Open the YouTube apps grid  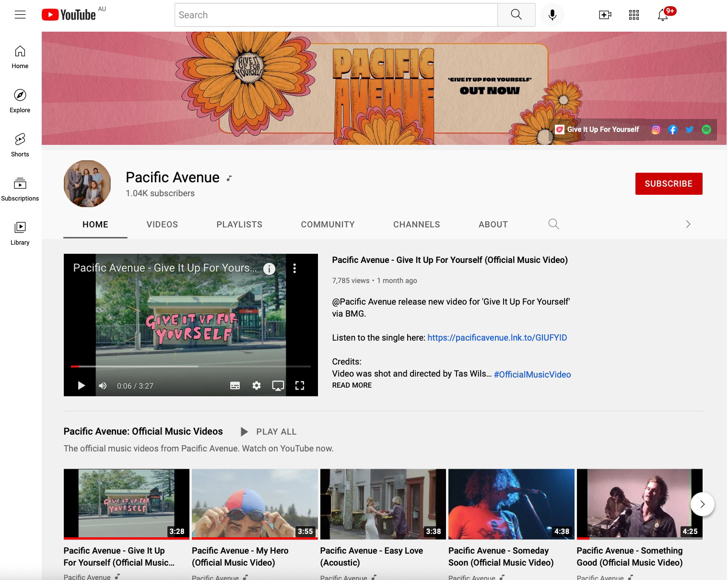point(634,15)
